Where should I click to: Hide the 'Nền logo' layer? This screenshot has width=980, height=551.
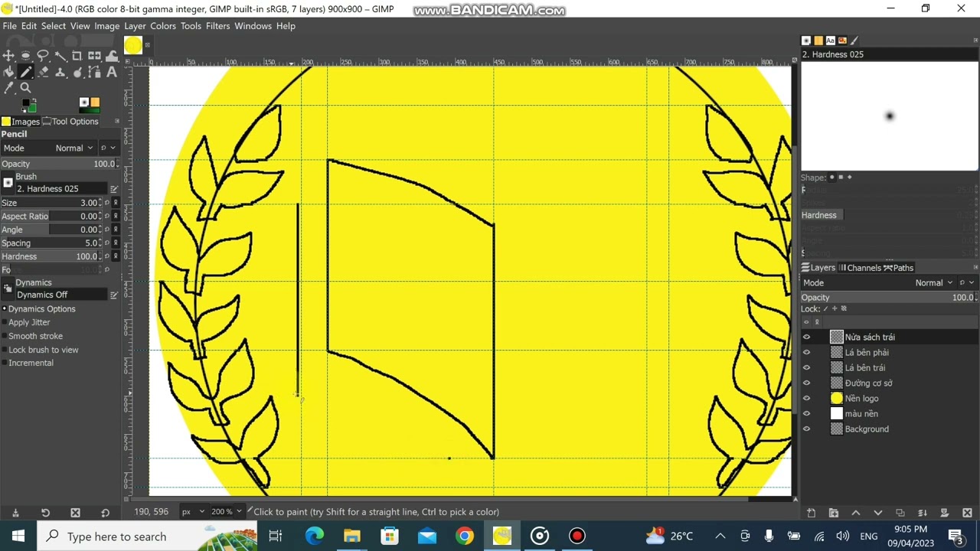click(x=806, y=398)
